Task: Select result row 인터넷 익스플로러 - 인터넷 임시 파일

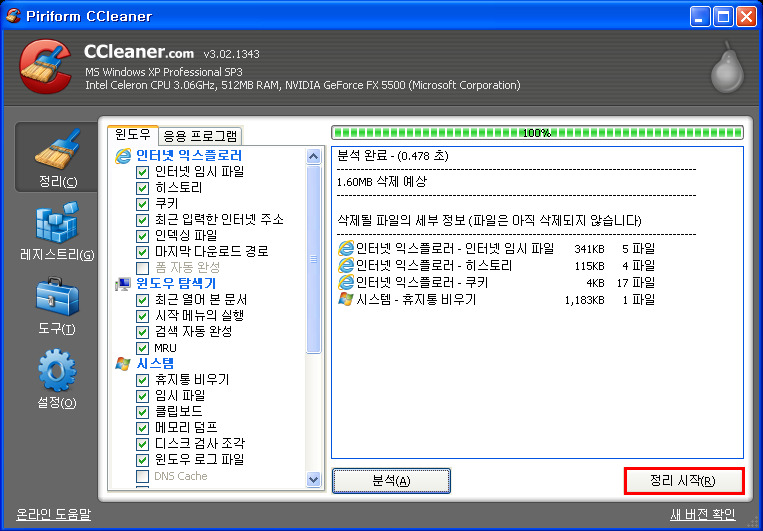Action: pyautogui.click(x=496, y=249)
